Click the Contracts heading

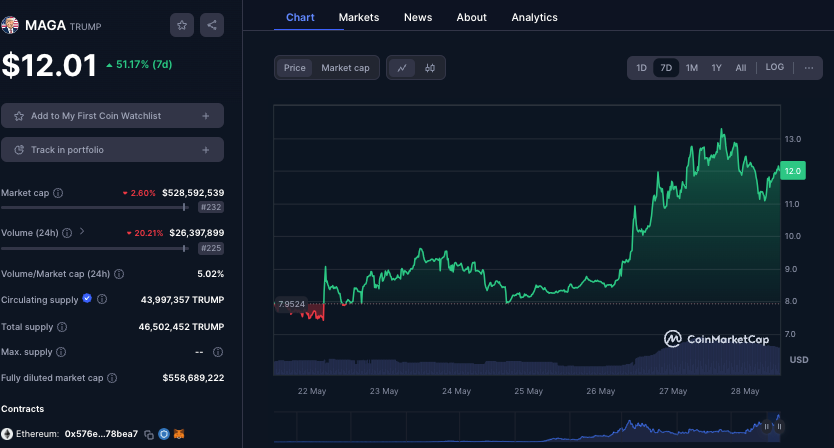[x=22, y=409]
